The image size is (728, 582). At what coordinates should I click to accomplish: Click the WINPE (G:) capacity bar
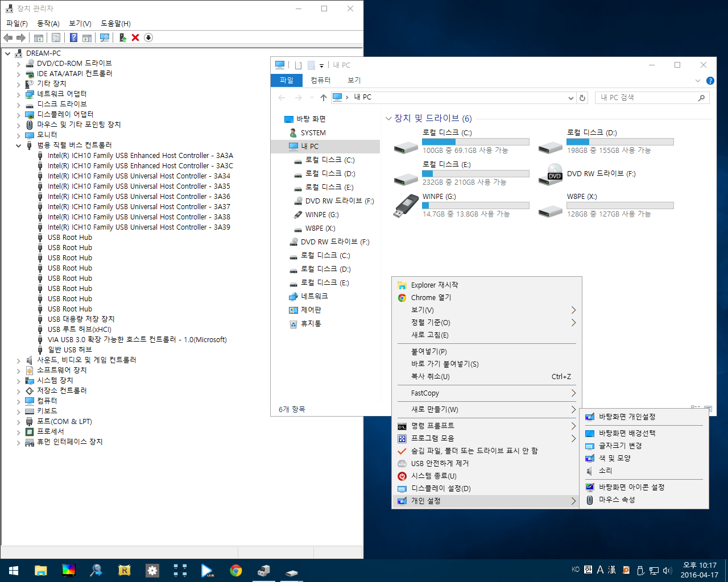[x=475, y=206]
